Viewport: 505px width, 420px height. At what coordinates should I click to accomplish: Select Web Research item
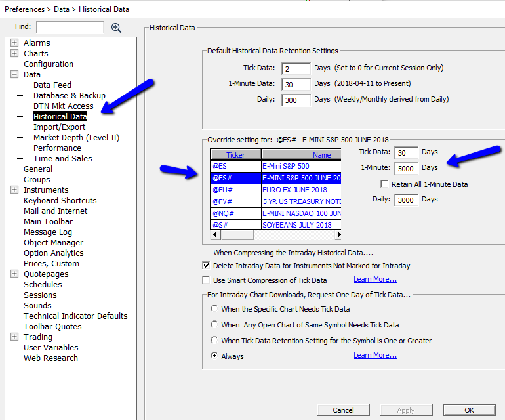coord(51,358)
